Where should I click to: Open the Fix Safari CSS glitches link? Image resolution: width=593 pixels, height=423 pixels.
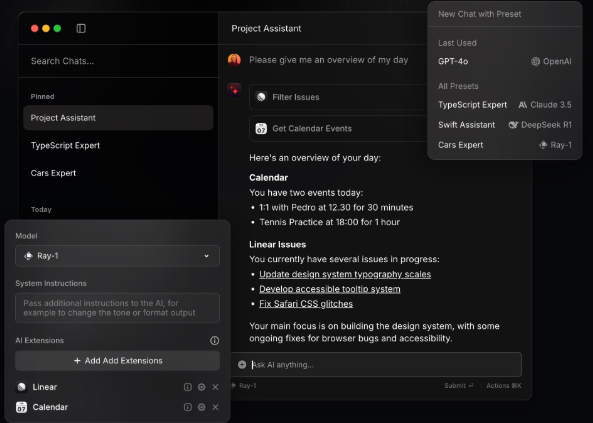point(306,304)
